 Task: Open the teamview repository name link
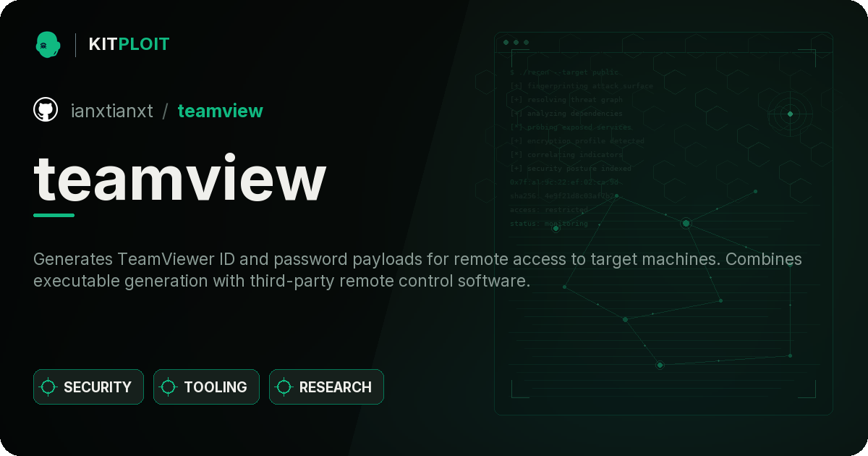[x=220, y=111]
